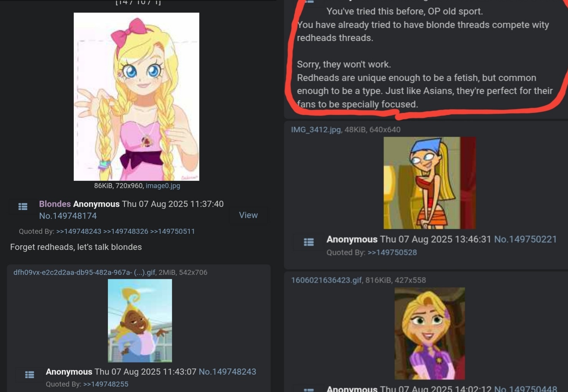Open post menu icon beside Blondes Anonymous

pos(23,207)
